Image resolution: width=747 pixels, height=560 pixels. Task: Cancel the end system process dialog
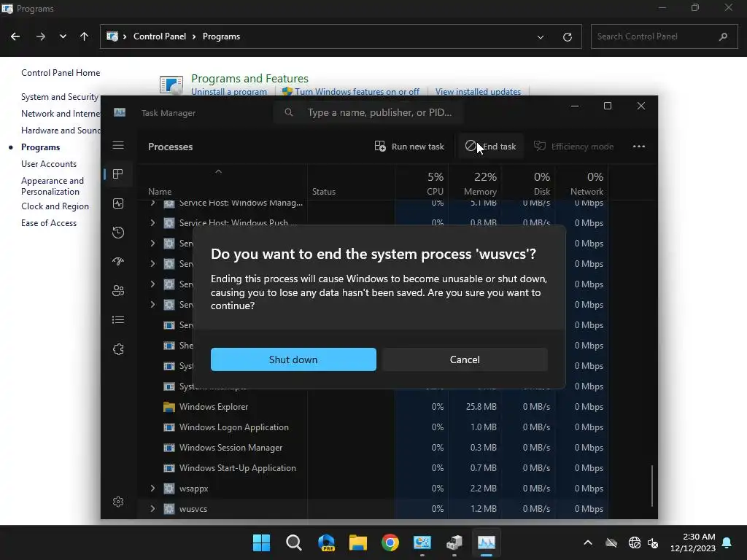pyautogui.click(x=465, y=359)
